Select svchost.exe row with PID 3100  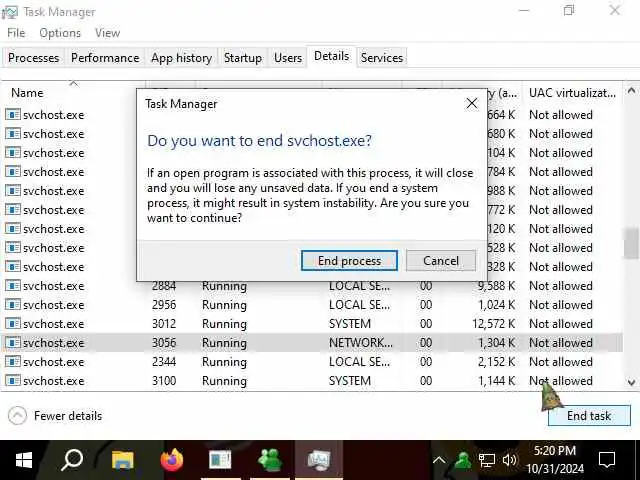(312, 381)
